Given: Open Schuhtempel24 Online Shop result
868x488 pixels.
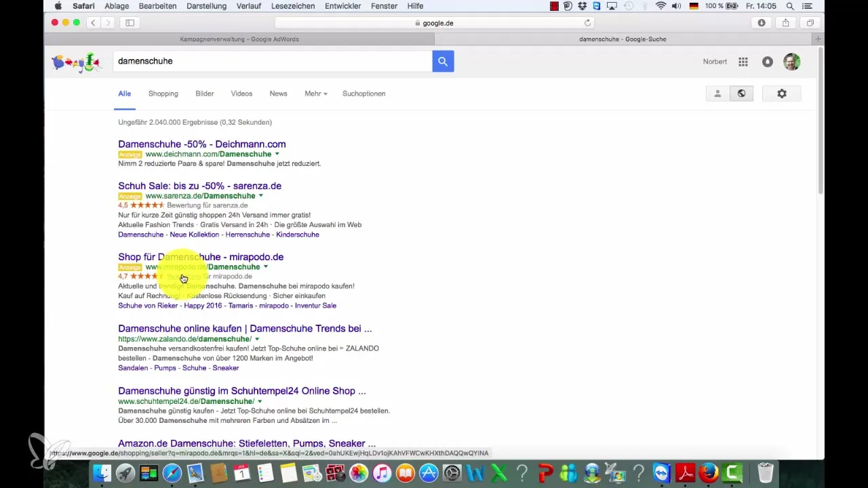Looking at the screenshot, I should [242, 391].
